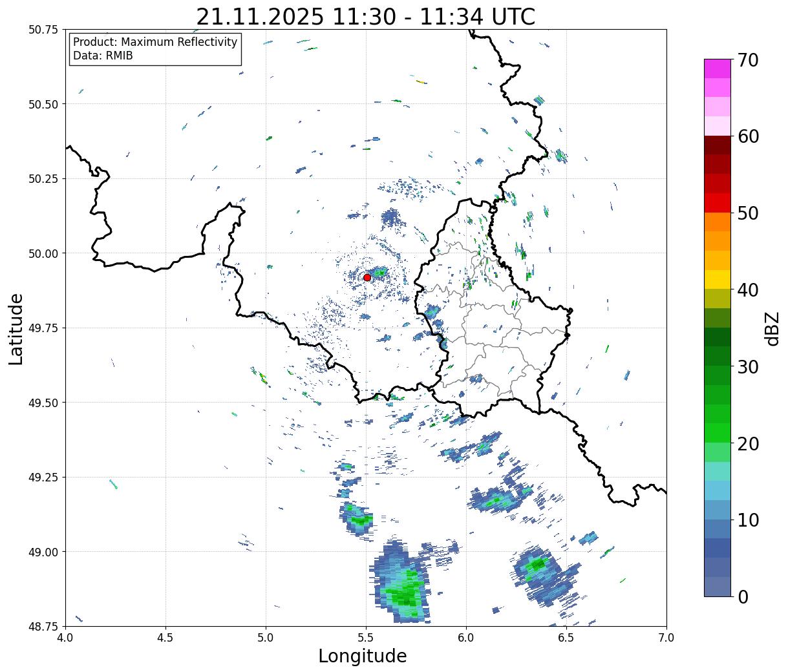Click the colorbar tick label 40
This screenshot has width=788, height=672.
(x=748, y=290)
